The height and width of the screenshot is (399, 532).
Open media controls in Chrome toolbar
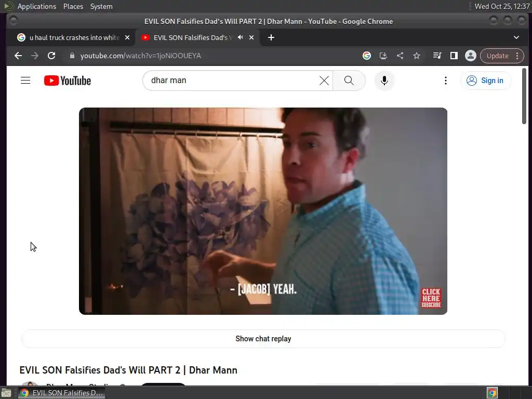[x=437, y=56]
